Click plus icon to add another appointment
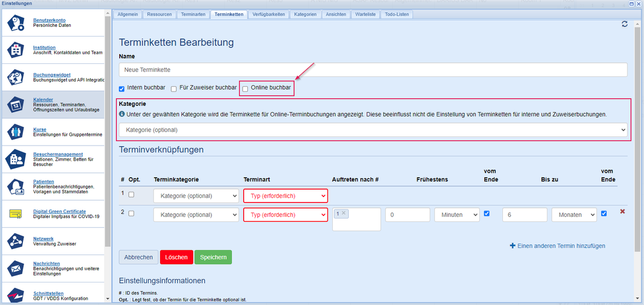644x305 pixels. pyautogui.click(x=513, y=246)
